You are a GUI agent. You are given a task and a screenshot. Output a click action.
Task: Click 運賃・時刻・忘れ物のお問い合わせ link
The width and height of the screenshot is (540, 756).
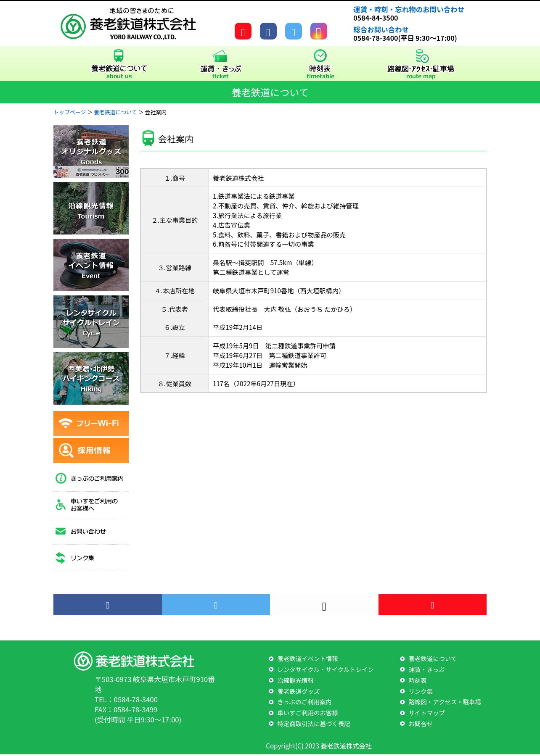point(408,10)
